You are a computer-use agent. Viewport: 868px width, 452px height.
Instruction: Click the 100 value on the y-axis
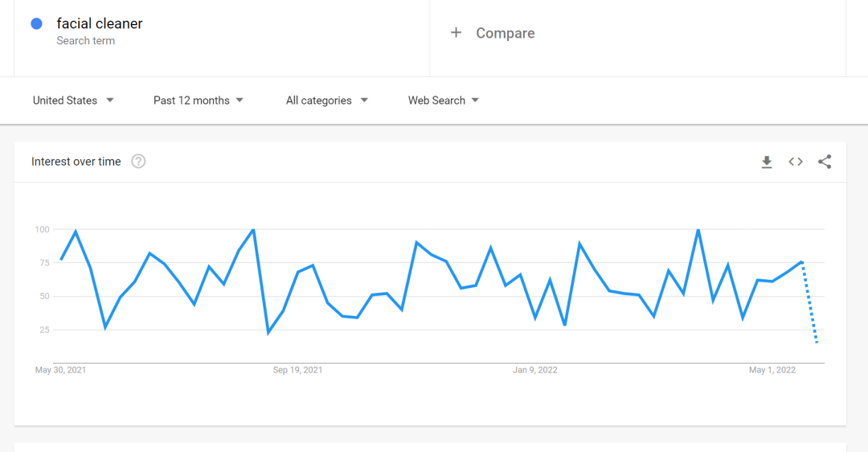42,229
